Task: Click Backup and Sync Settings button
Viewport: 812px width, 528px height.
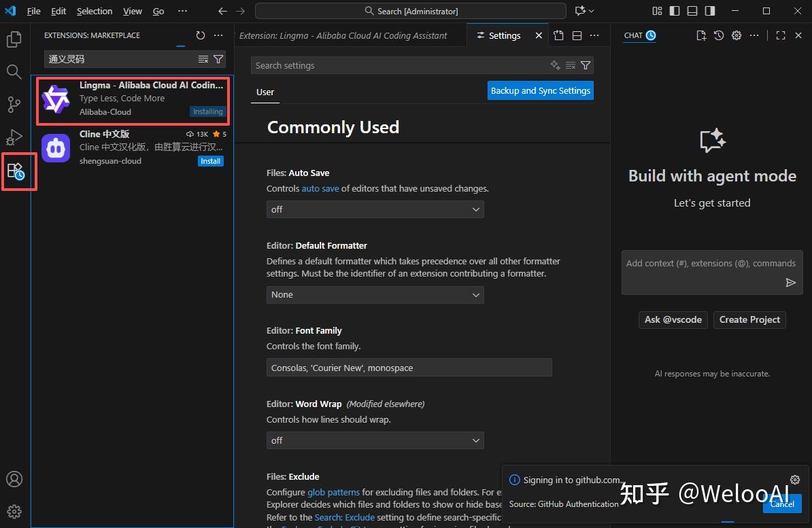Action: [x=540, y=90]
